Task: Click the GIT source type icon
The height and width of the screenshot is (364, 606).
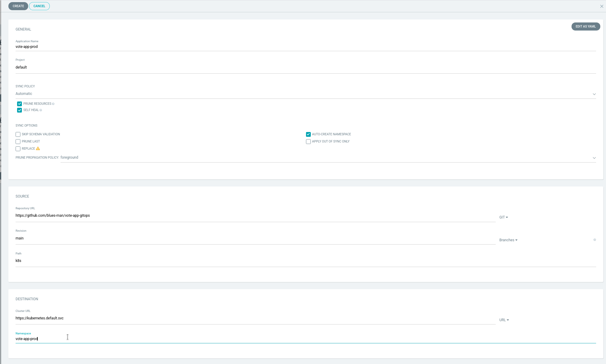Action: click(504, 217)
